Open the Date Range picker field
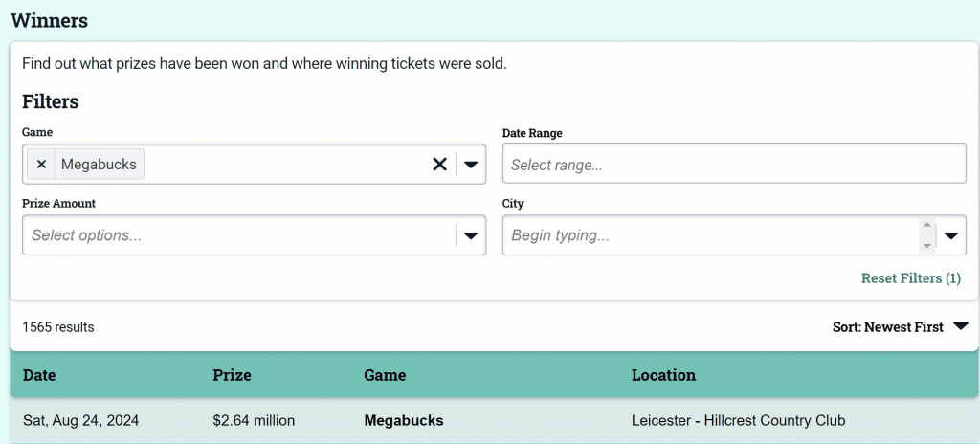Screen dimensions: 980x444 pos(733,165)
